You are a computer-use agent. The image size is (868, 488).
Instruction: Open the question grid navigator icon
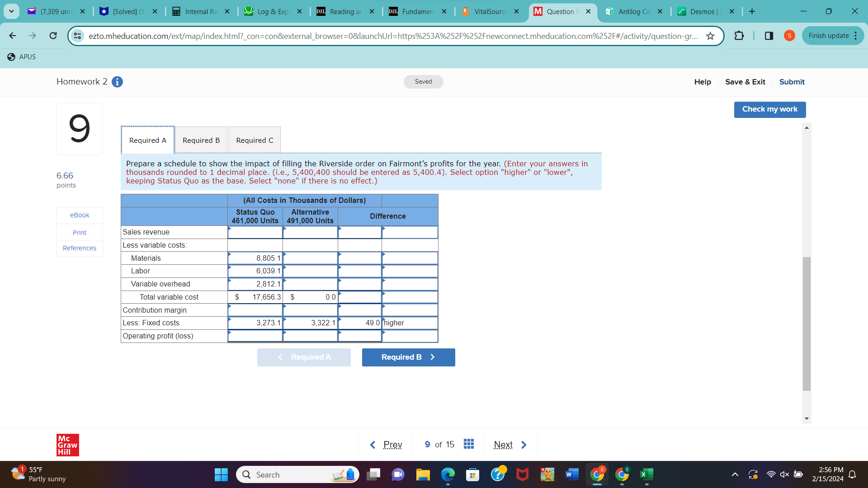469,444
